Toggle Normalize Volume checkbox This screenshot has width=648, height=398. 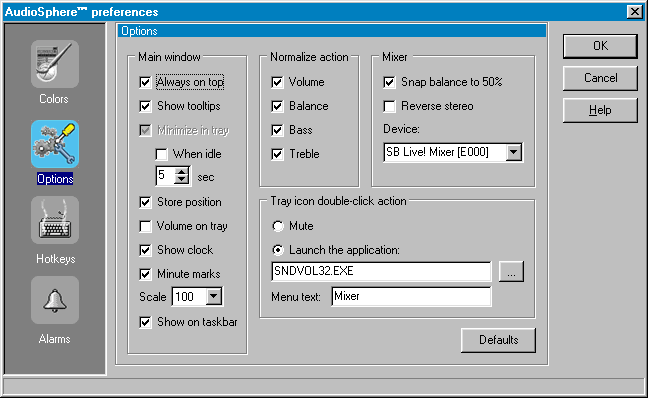(x=277, y=82)
